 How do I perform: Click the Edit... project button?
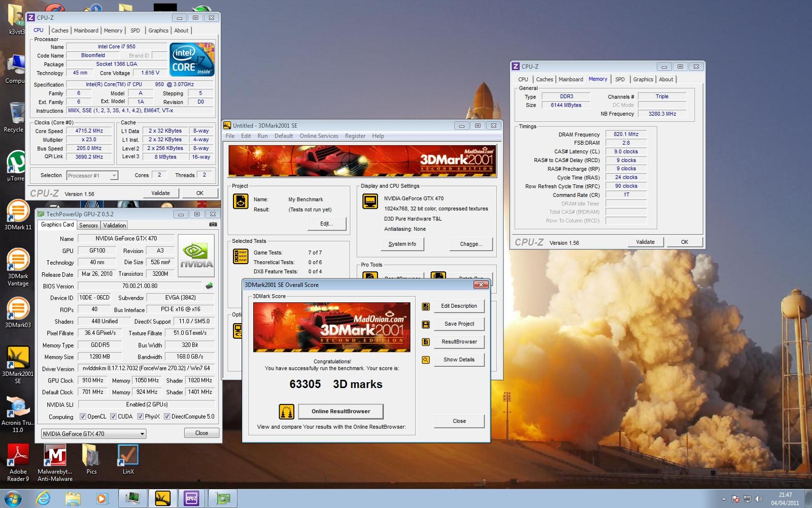pos(327,224)
